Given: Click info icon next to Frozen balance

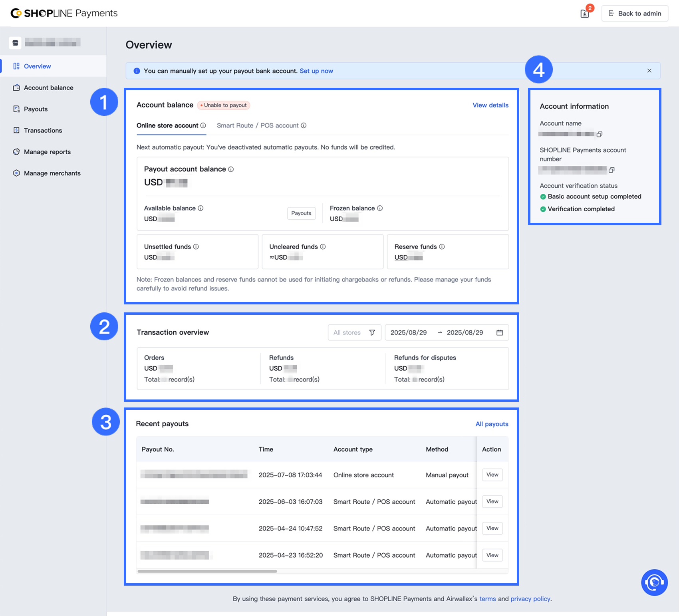Looking at the screenshot, I should 380,208.
